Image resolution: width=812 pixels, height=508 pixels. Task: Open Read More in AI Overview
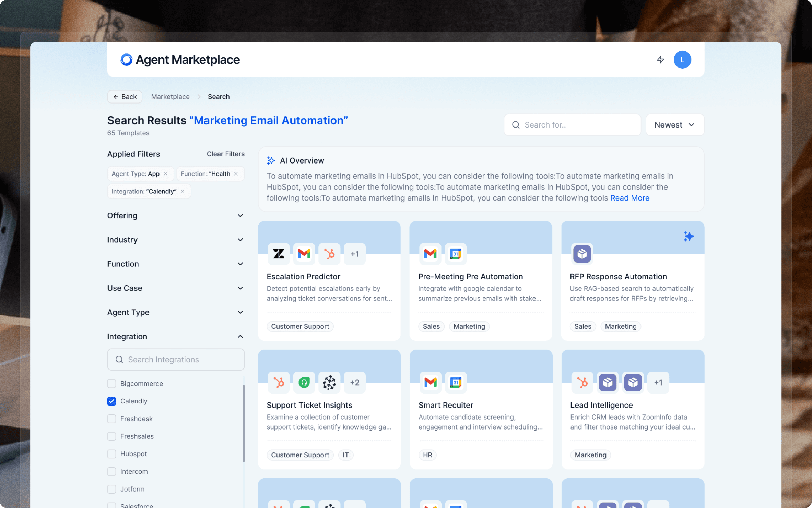(x=629, y=198)
